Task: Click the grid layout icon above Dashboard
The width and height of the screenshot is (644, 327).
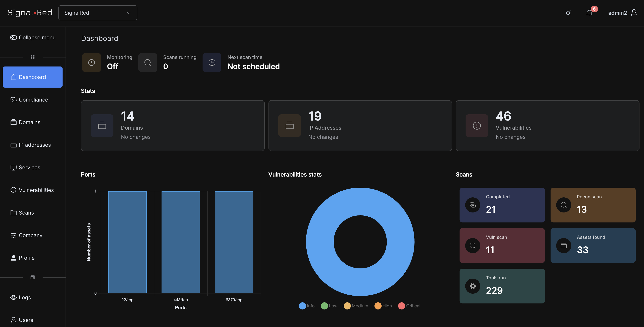Action: coord(32,57)
